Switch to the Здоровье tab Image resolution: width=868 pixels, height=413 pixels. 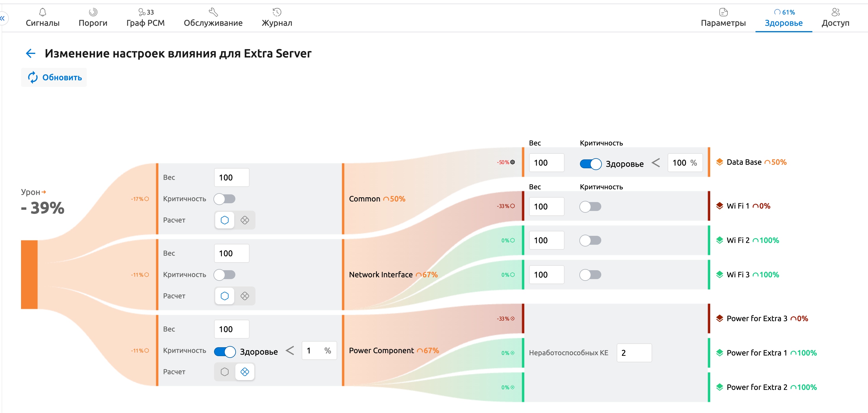point(784,18)
